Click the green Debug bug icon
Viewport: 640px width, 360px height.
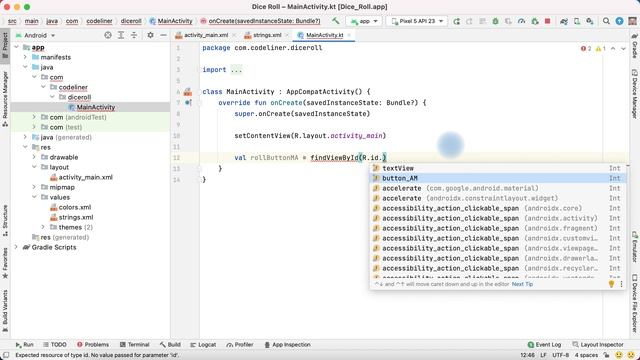pyautogui.click(x=496, y=21)
